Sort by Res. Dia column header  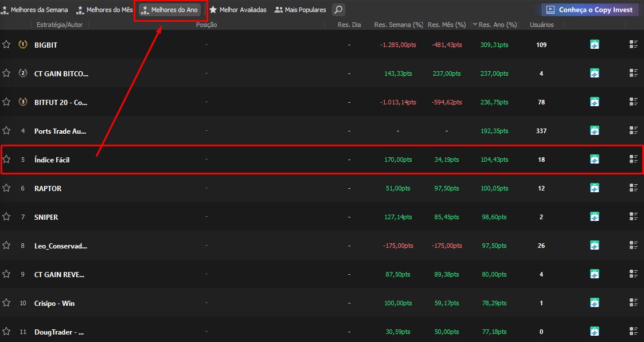coord(349,25)
